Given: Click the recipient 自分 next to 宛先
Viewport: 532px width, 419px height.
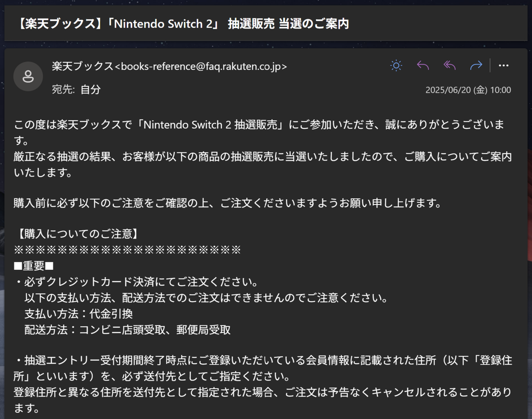Looking at the screenshot, I should 90,90.
